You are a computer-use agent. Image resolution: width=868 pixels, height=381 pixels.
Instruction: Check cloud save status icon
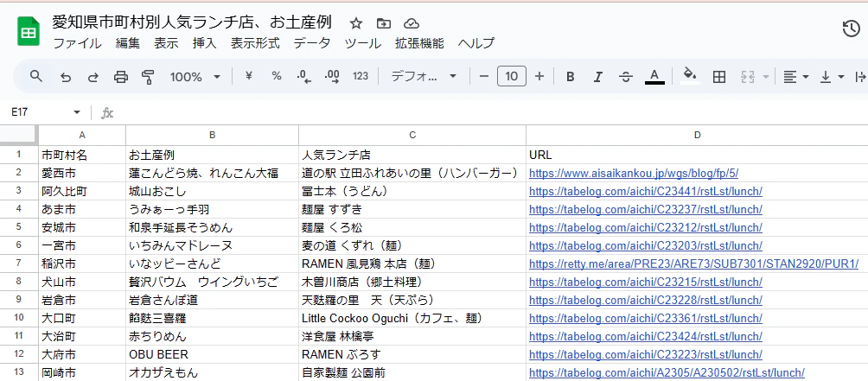412,23
